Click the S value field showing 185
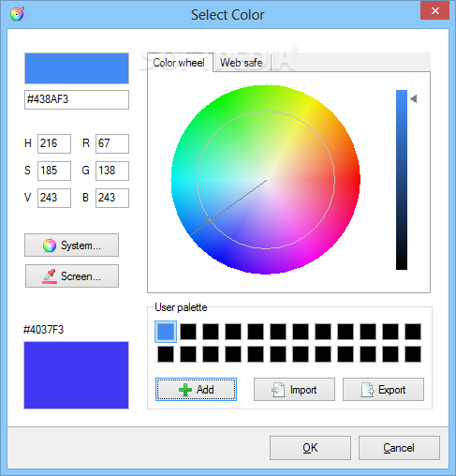 click(x=54, y=171)
